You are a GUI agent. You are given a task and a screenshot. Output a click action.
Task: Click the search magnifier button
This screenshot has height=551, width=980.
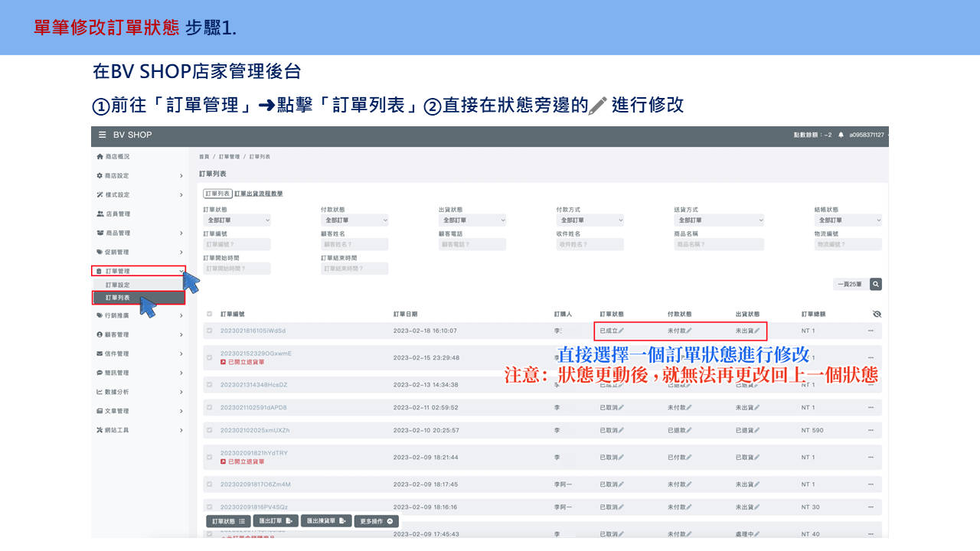pyautogui.click(x=876, y=284)
